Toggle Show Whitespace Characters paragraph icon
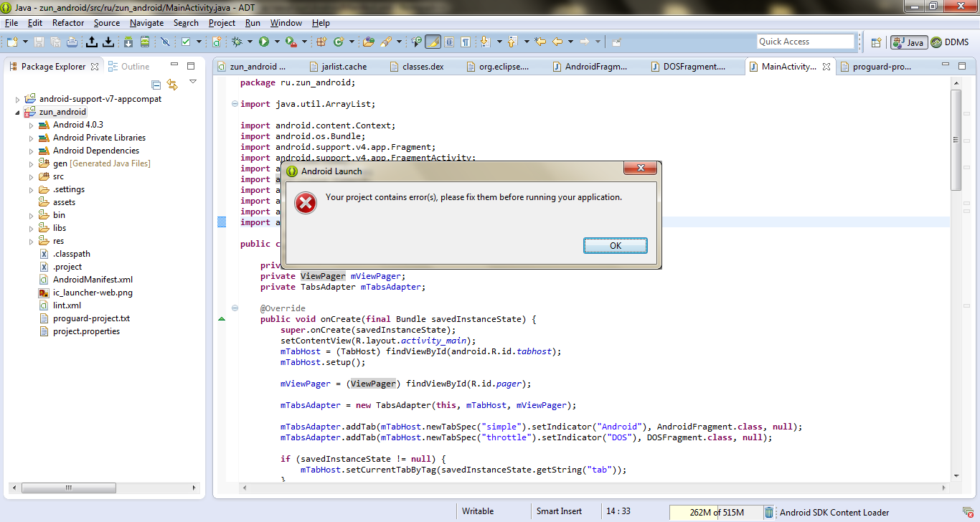This screenshot has width=980, height=522. point(466,42)
